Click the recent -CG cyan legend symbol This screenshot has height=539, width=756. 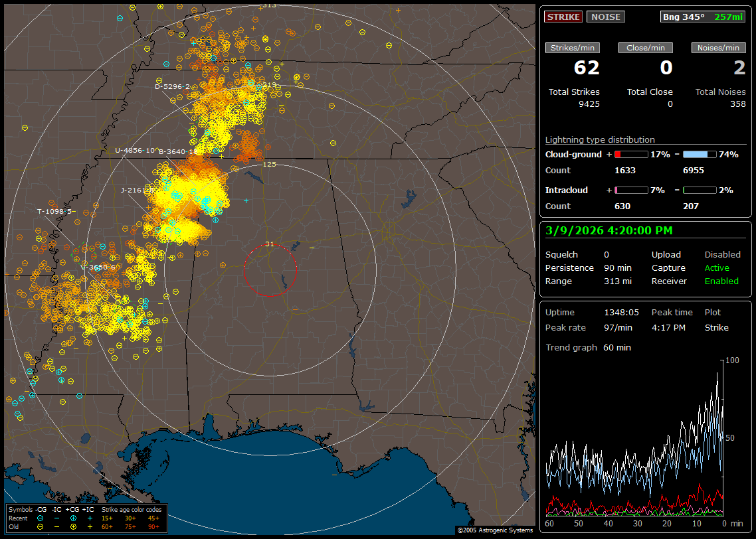click(41, 518)
